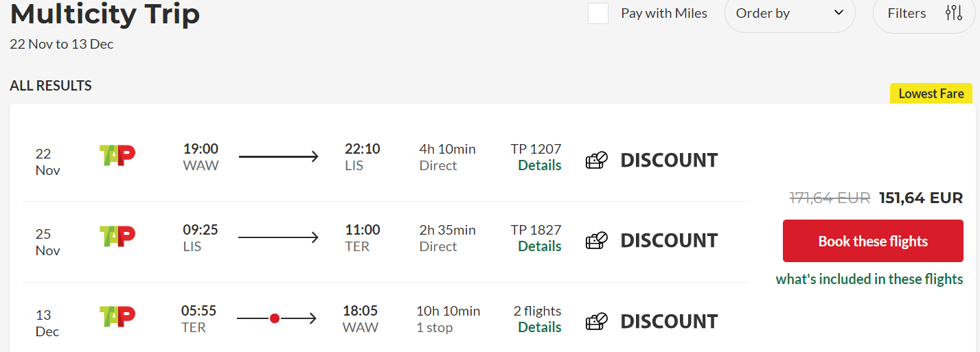Open what's included in these flights
Image resolution: width=980 pixels, height=352 pixels.
point(869,279)
